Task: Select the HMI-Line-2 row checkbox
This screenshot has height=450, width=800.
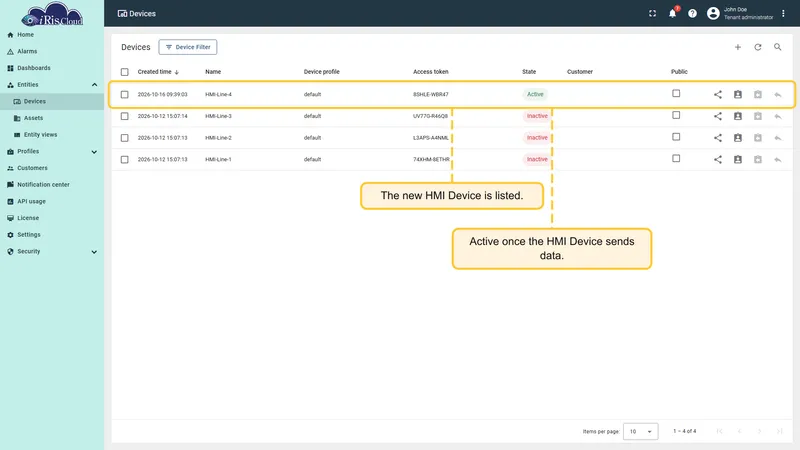Action: click(124, 138)
